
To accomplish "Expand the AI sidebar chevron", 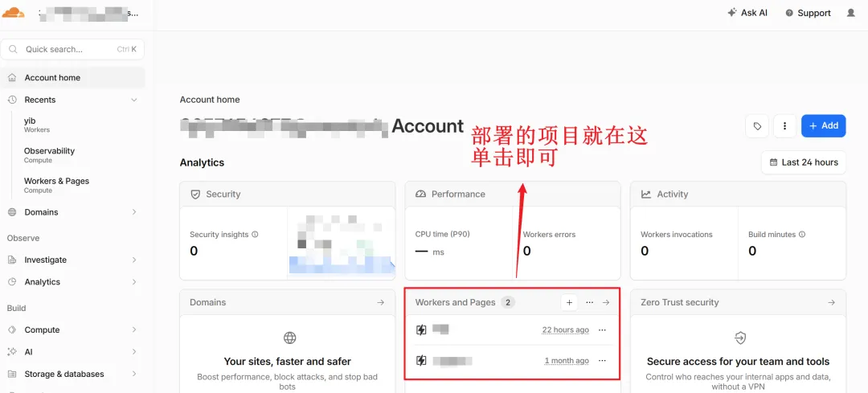I will pos(134,351).
